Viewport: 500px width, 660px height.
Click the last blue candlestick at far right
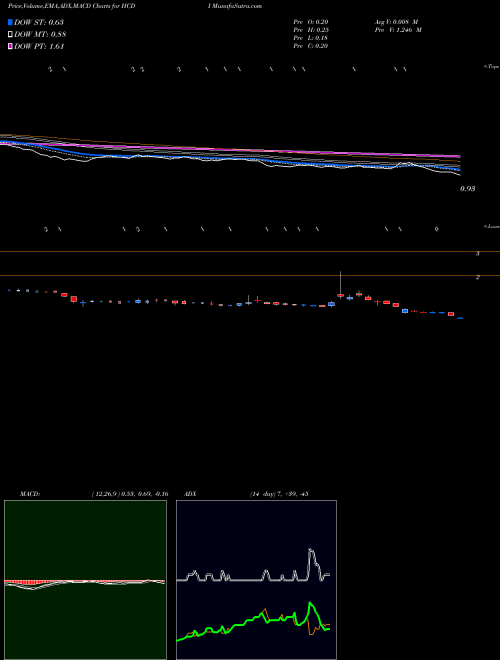coord(460,318)
